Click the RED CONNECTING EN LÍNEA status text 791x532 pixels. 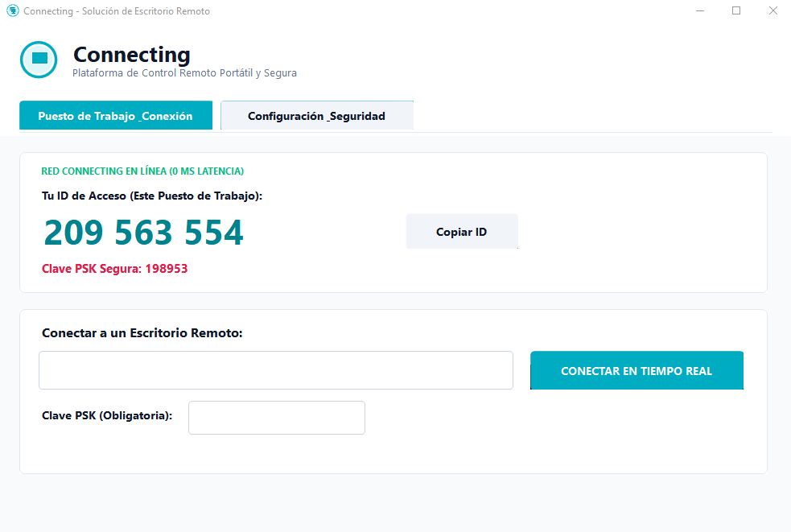pyautogui.click(x=142, y=171)
